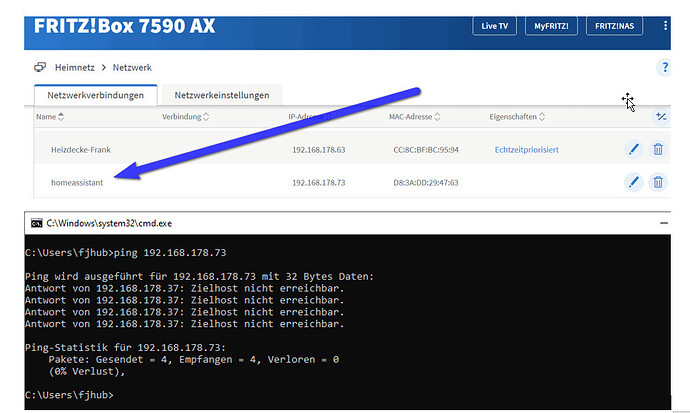Click the ping 192.168.178.73 command line
690x413 pixels.
(125, 253)
